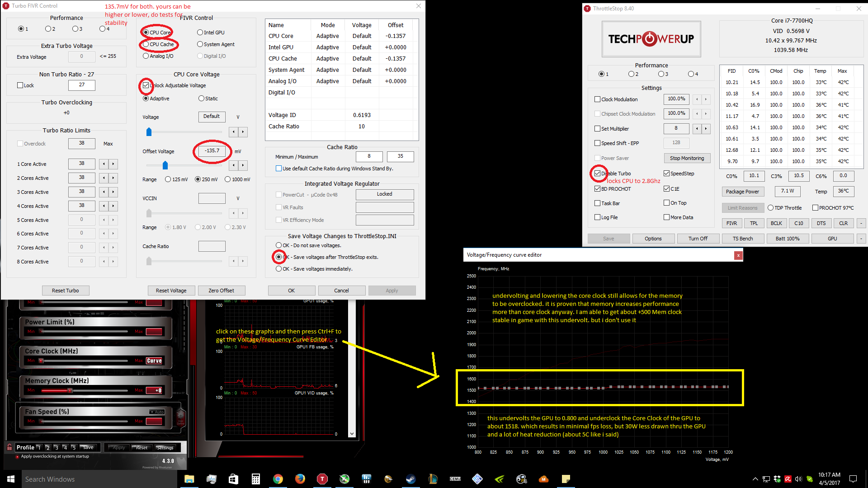This screenshot has height=488, width=868.
Task: Toggle the BD PROCHOT checkbox
Action: pyautogui.click(x=598, y=189)
